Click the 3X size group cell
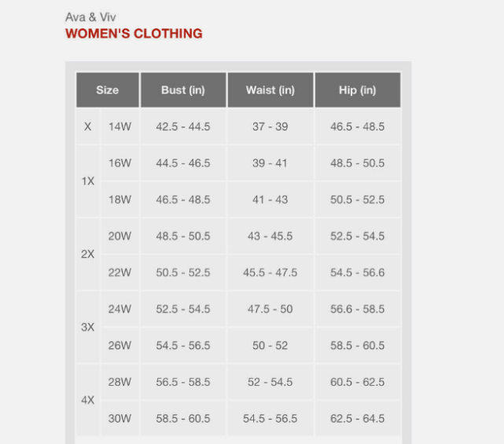The width and height of the screenshot is (504, 444). pos(88,327)
